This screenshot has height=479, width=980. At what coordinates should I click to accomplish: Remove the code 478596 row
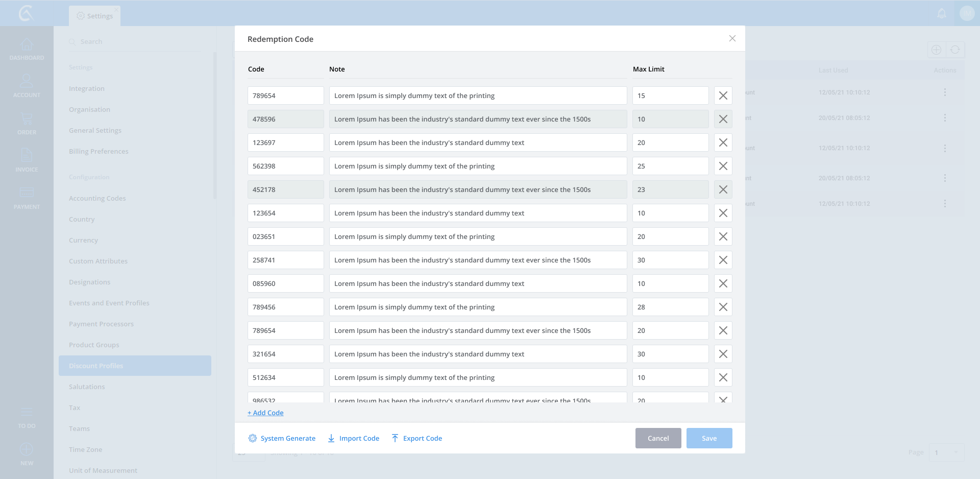(x=723, y=119)
